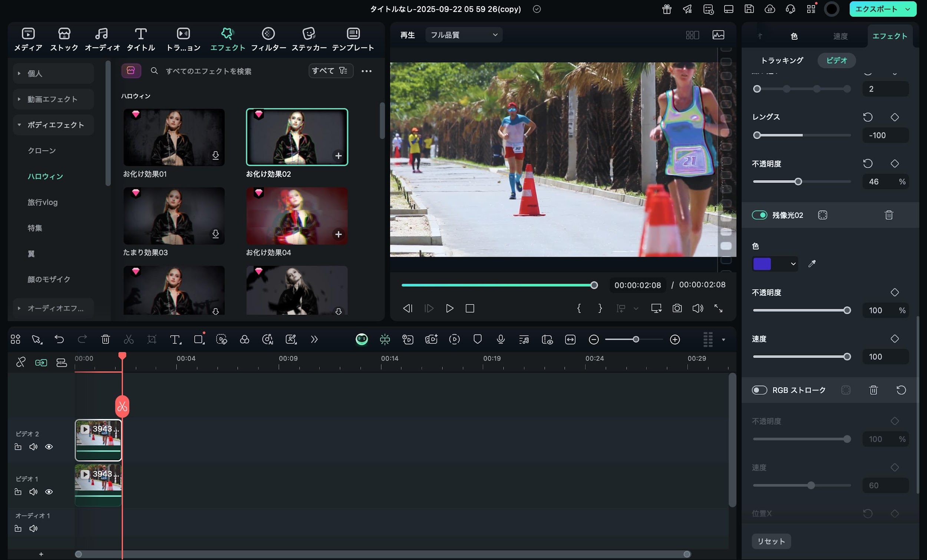Hide the ビデオ 2 track

coord(49,447)
